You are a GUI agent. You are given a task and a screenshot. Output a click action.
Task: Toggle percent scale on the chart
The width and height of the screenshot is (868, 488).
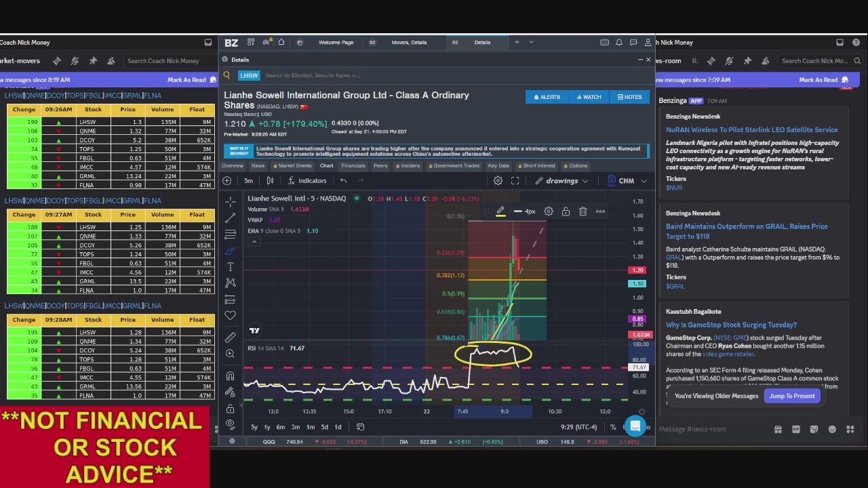click(x=613, y=427)
